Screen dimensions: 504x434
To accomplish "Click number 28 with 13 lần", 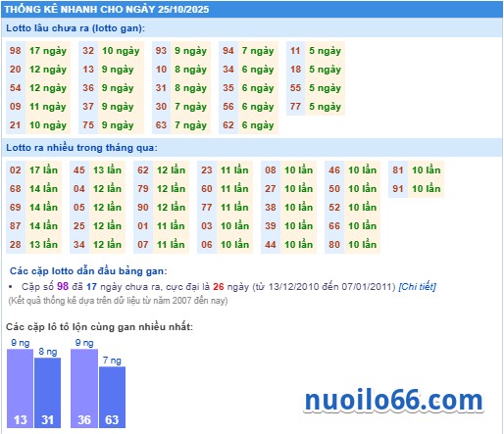I will pos(16,245).
